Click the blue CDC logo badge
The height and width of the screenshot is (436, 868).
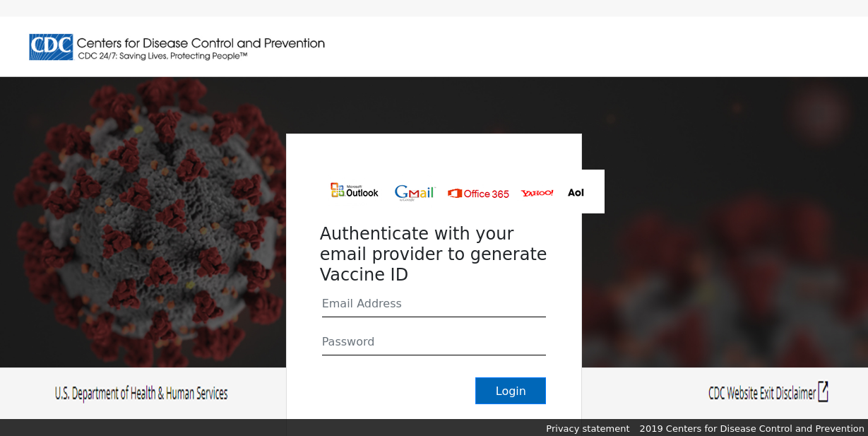(x=51, y=47)
